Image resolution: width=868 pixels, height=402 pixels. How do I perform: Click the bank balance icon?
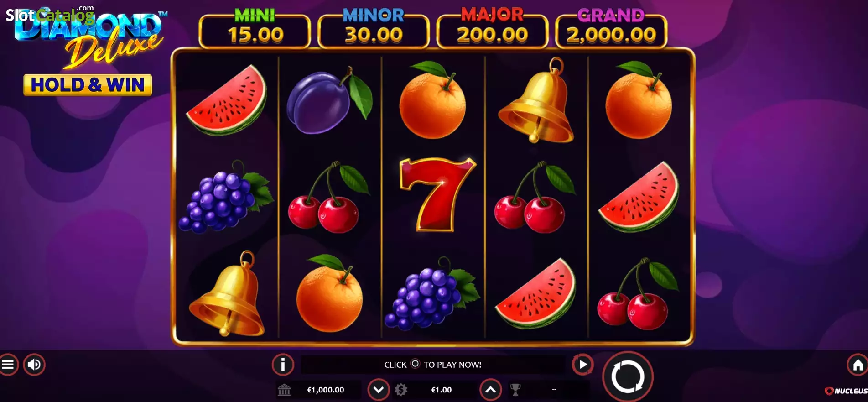coord(284,390)
